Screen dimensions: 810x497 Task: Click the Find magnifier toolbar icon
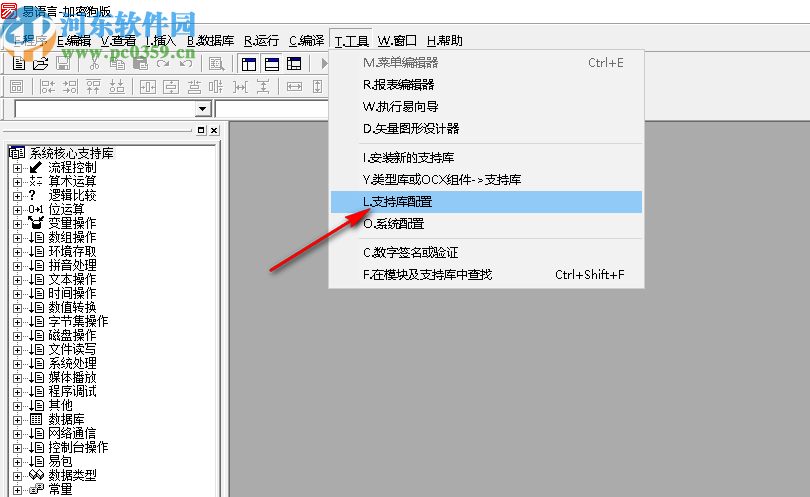(x=216, y=64)
